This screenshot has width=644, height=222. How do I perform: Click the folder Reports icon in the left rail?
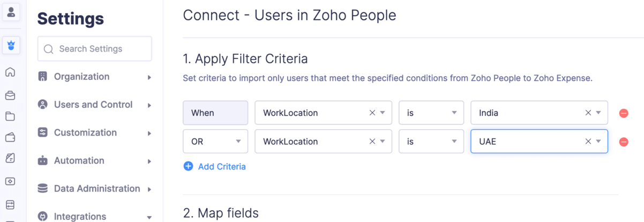pos(10,116)
